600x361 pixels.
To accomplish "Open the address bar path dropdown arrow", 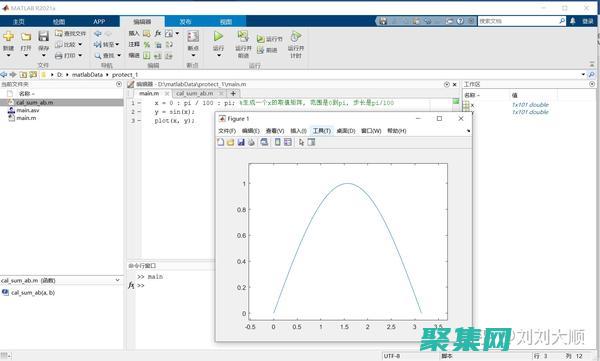I will tap(583, 75).
